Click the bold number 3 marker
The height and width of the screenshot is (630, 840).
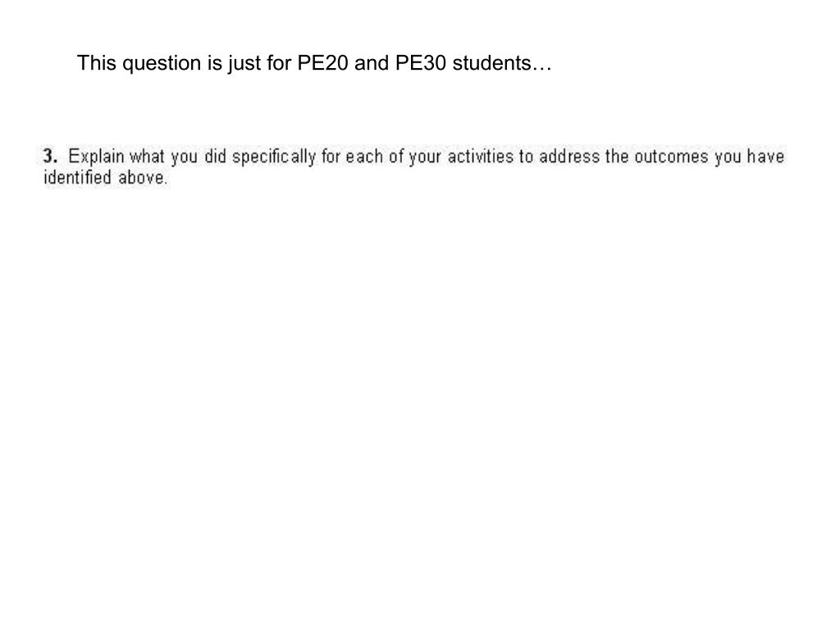pos(50,157)
